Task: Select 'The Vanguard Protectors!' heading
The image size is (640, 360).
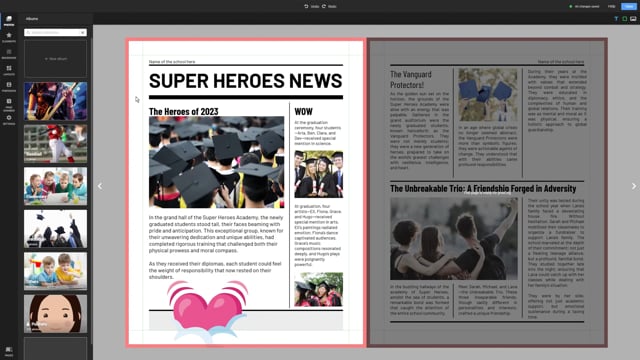Action: tap(411, 80)
